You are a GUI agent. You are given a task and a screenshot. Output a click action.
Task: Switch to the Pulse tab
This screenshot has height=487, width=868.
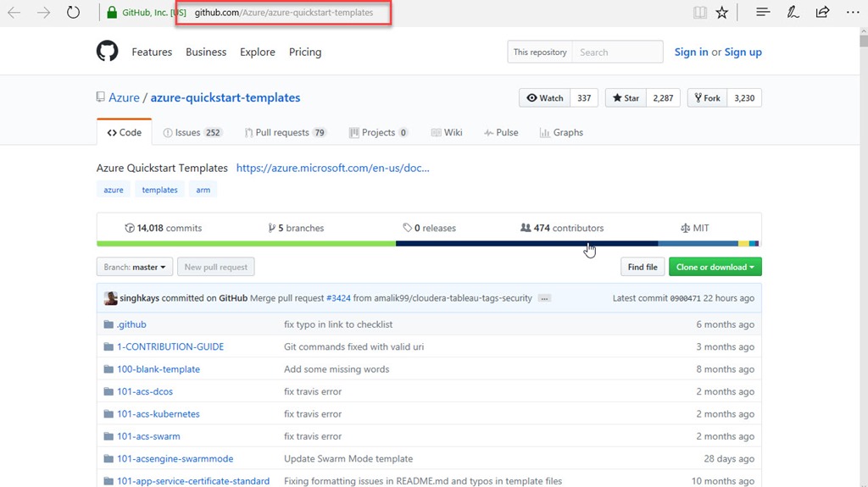click(x=501, y=132)
